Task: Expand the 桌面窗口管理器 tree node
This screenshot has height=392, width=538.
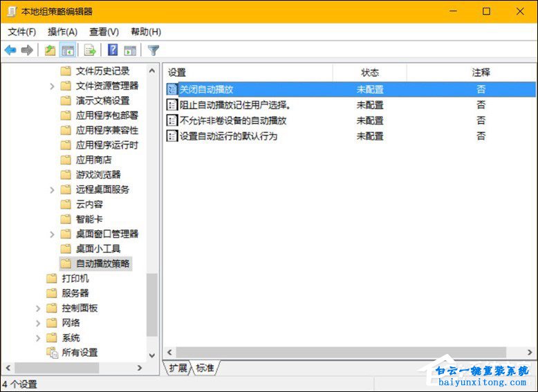Action: point(52,234)
